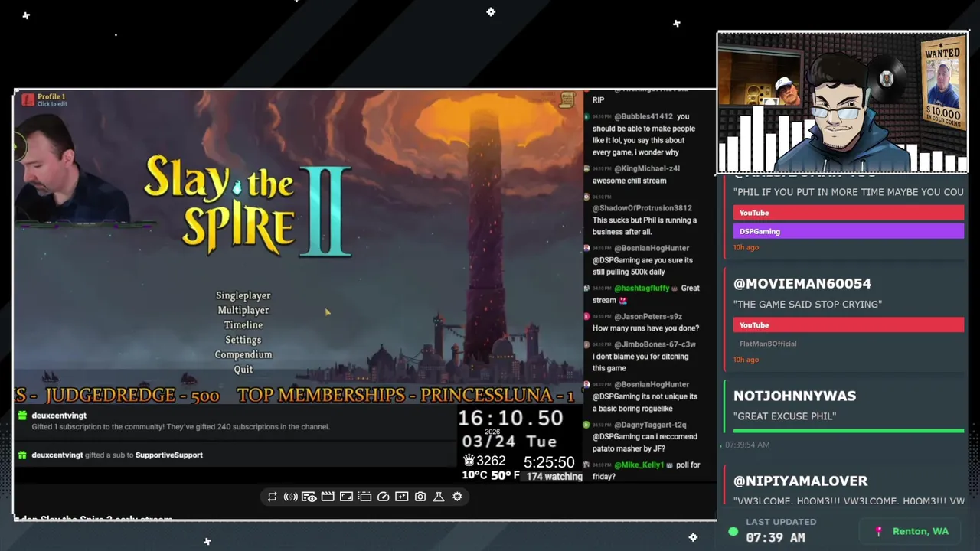The image size is (980, 551).
Task: Click the loop arrows icon in stream toolbar
Action: 272,497
